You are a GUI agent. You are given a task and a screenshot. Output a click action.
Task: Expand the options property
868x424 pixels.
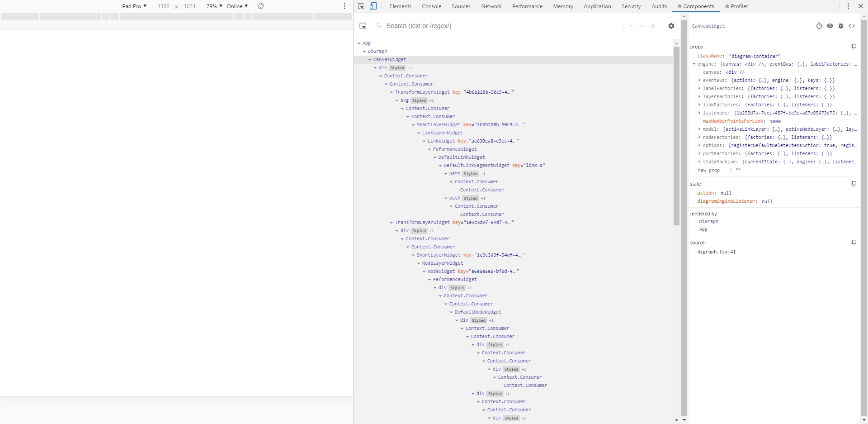click(699, 146)
